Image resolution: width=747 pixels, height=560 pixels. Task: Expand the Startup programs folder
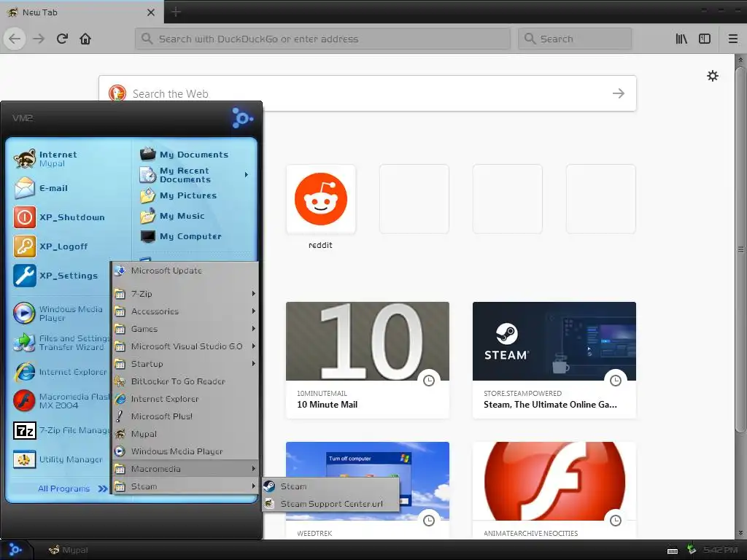point(186,364)
